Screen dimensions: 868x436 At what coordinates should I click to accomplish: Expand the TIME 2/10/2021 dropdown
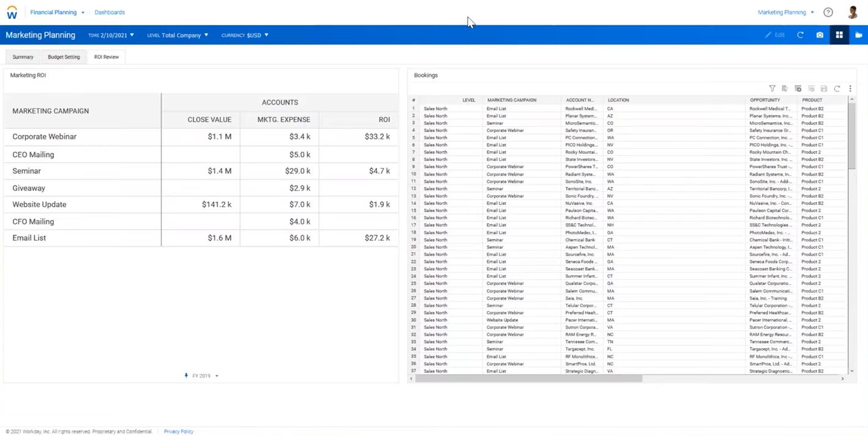click(111, 35)
